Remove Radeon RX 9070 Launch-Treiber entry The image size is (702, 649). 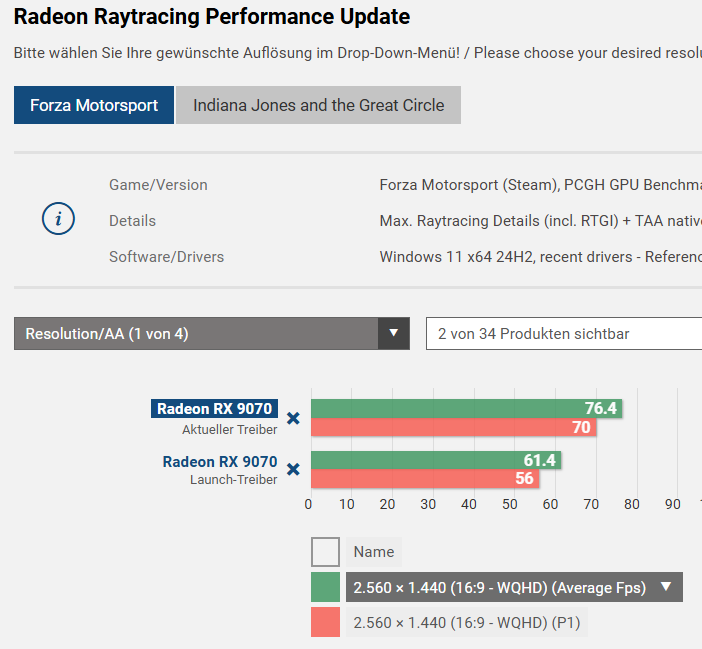293,470
